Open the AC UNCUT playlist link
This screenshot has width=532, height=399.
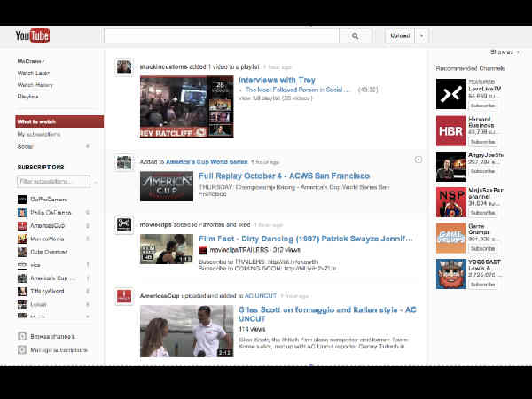tap(261, 296)
